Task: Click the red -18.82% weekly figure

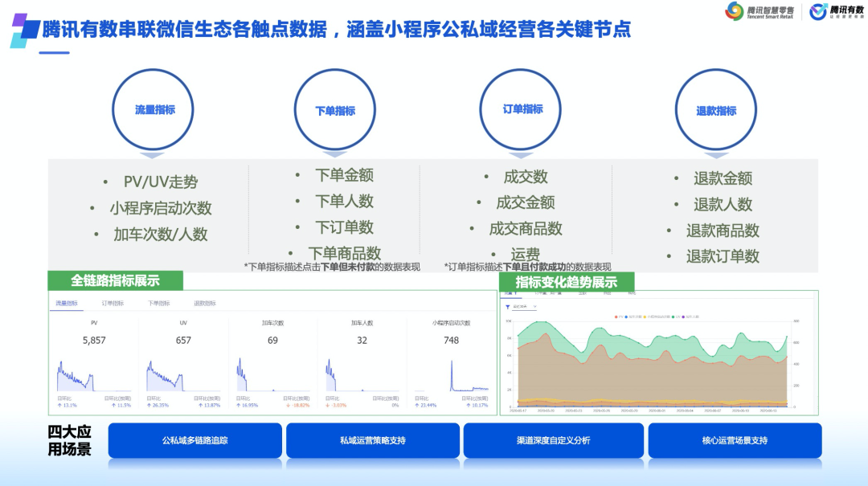Action: [298, 405]
